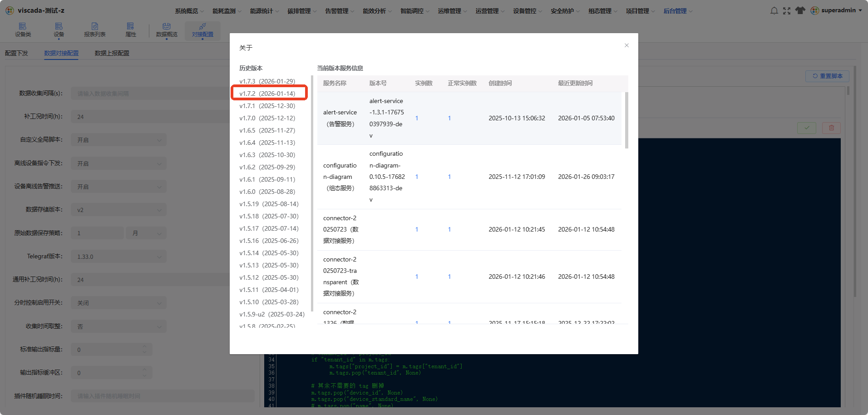Click instance count link for alert-service
Viewport: 868px width, 415px height.
[x=417, y=118]
